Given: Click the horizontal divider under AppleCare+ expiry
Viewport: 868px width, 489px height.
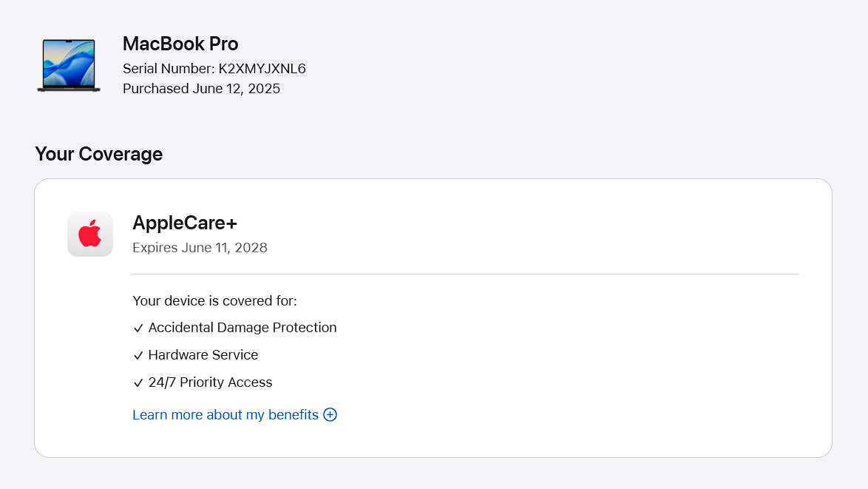Looking at the screenshot, I should (466, 274).
